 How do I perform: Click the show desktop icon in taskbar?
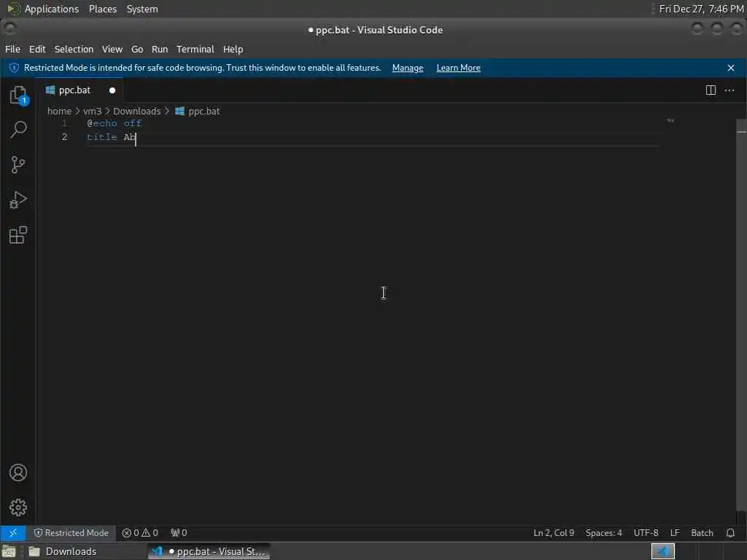(9, 551)
